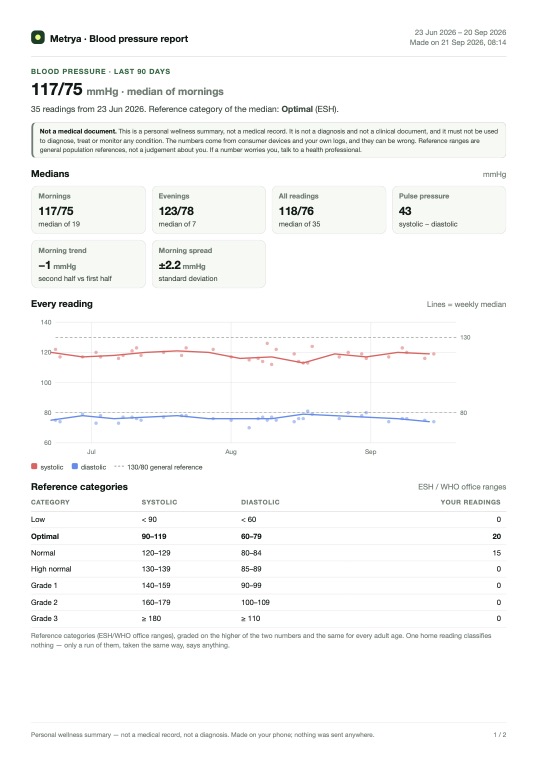537x760 pixels.
Task: Click the dashed 130/80 reference legend marker
Action: (x=119, y=467)
